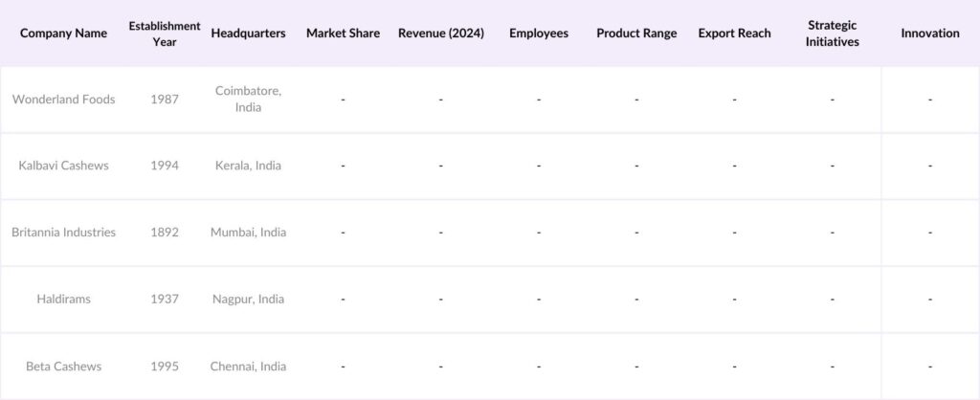This screenshot has height=400, width=980.
Task: Click the Establishment Year column header
Action: click(x=165, y=33)
